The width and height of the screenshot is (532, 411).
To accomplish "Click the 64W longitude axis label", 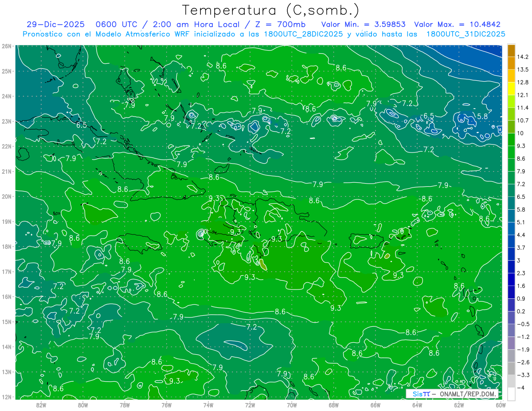I will 417,405.
